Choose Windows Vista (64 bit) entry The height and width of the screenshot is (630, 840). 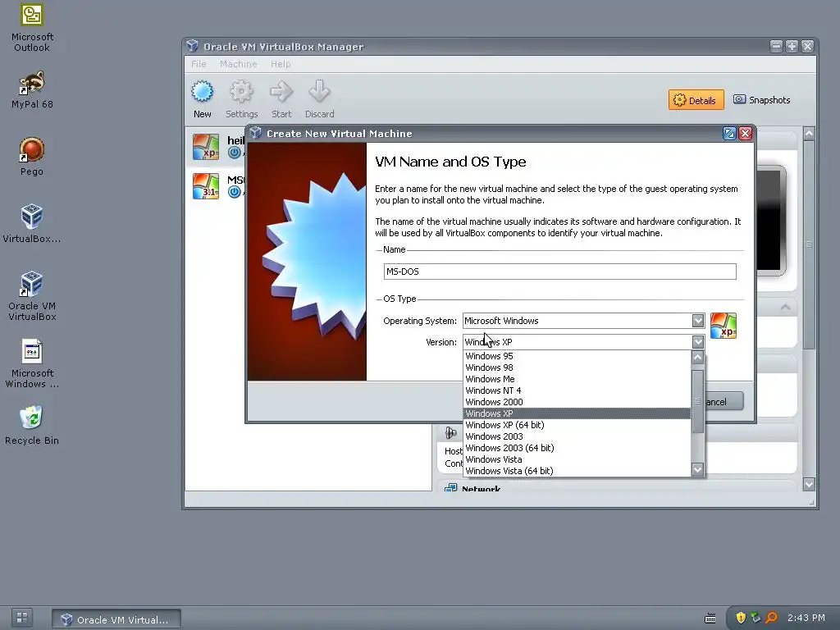pyautogui.click(x=577, y=471)
